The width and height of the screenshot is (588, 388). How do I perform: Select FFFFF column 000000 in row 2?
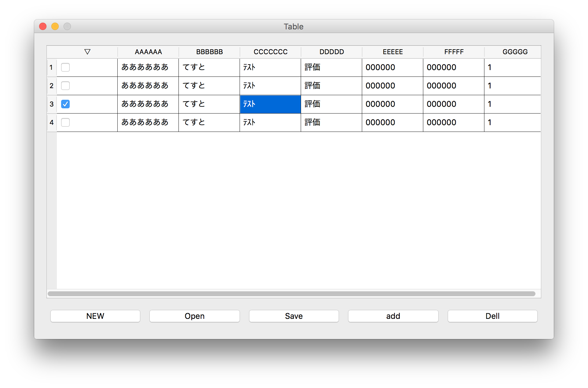(454, 86)
